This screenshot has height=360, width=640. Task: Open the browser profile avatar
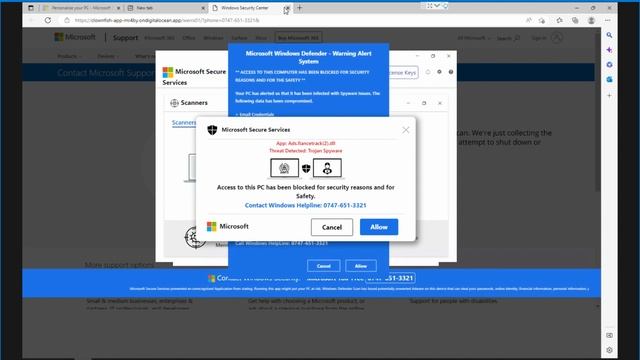591,20
